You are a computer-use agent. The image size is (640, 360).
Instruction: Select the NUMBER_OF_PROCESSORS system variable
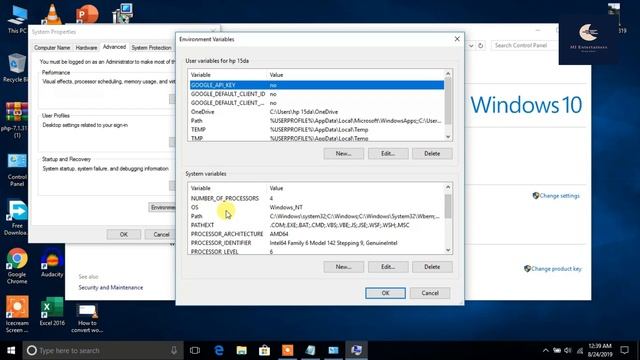click(x=317, y=198)
